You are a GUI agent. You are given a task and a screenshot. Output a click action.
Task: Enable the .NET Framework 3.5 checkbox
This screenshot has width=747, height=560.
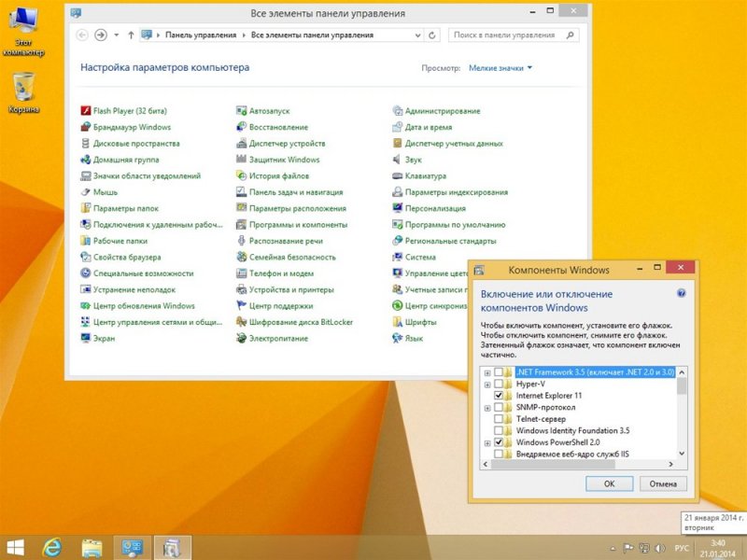click(499, 371)
